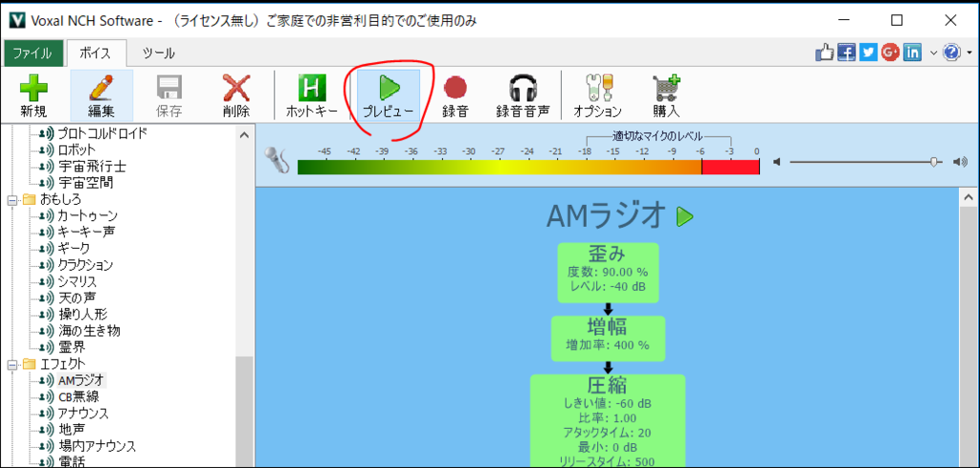The width and height of the screenshot is (980, 468).
Task: Select the 天の声 voice
Action: click(78, 298)
